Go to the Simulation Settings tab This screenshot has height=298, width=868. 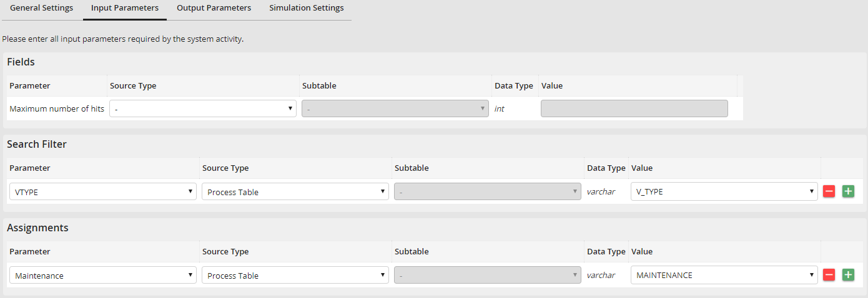[306, 8]
